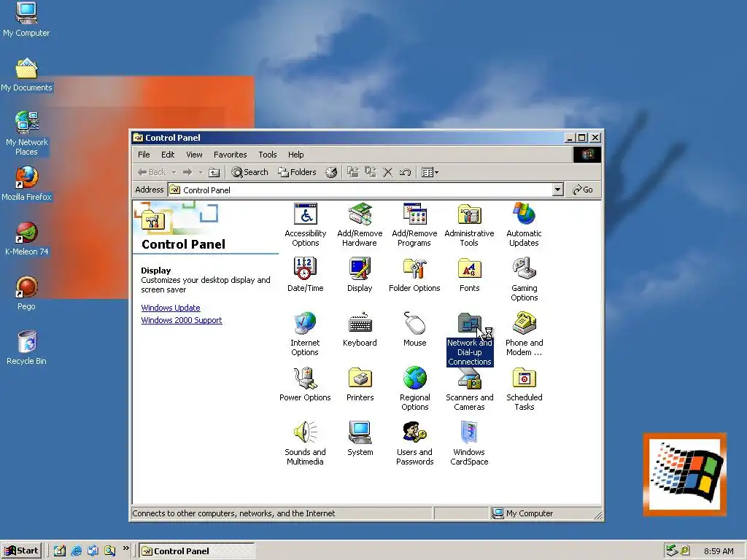Open the Favorites menu
The width and height of the screenshot is (747, 560).
point(230,155)
